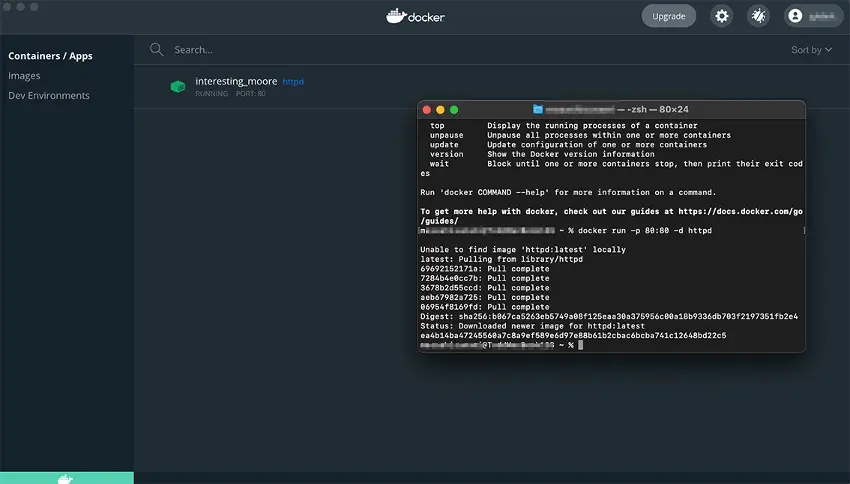Image resolution: width=850 pixels, height=484 pixels.
Task: Click the RUNNING status text
Action: [x=211, y=94]
